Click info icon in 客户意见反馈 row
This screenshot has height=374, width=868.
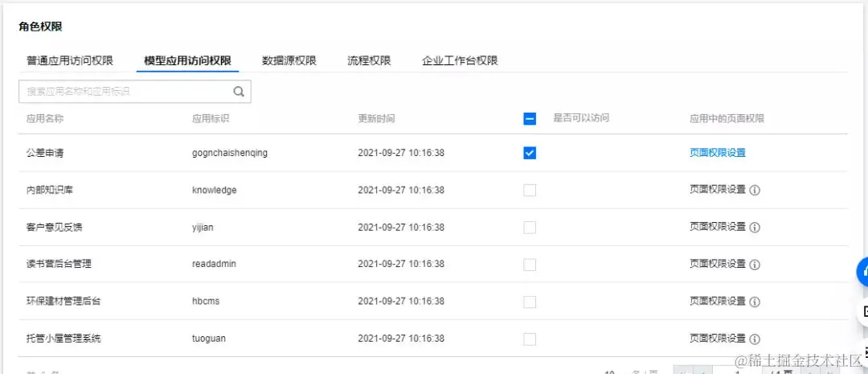click(755, 227)
